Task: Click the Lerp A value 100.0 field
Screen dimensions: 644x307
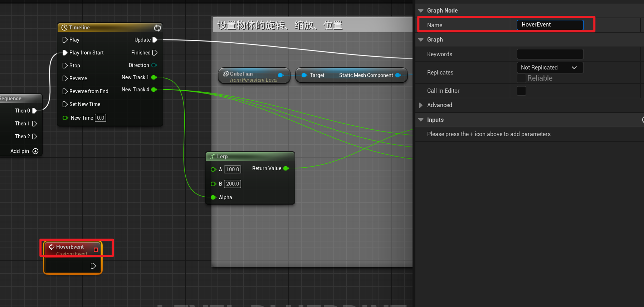Action: click(233, 169)
